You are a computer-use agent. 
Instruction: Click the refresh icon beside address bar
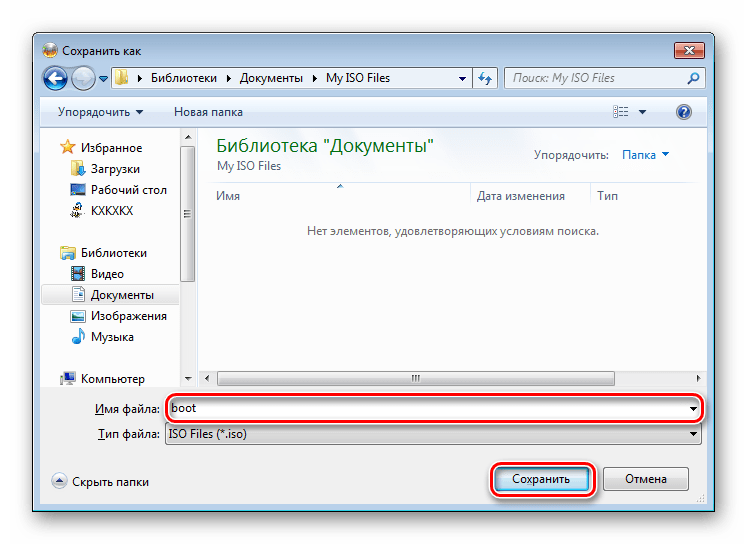point(486,78)
